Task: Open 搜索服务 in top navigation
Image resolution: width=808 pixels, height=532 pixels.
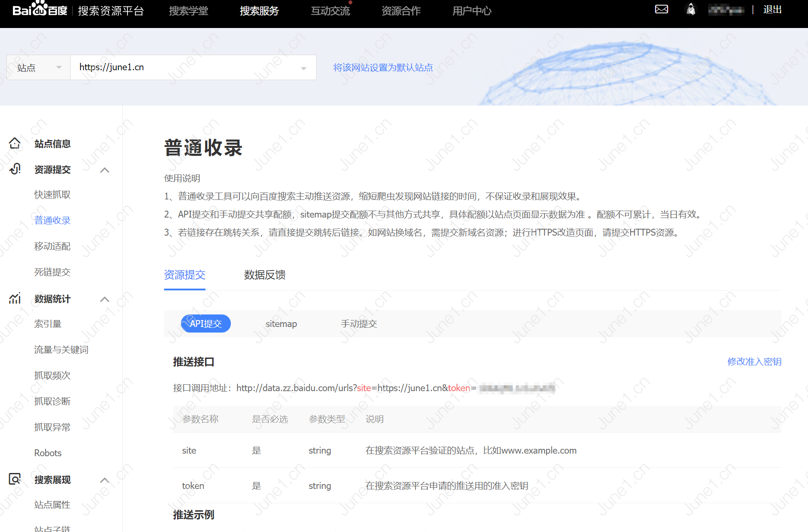Action: [259, 11]
